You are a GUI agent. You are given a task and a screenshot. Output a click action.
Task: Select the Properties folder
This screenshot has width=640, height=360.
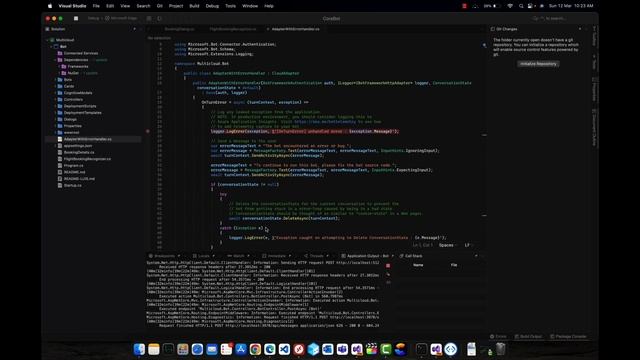[x=73, y=126]
